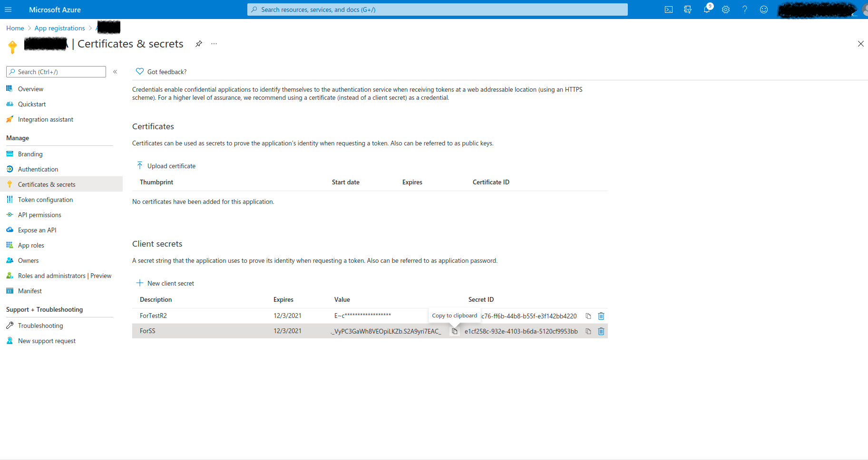Screen dimensions: 868x460
Task: Open the portal settings gear
Action: click(x=726, y=10)
